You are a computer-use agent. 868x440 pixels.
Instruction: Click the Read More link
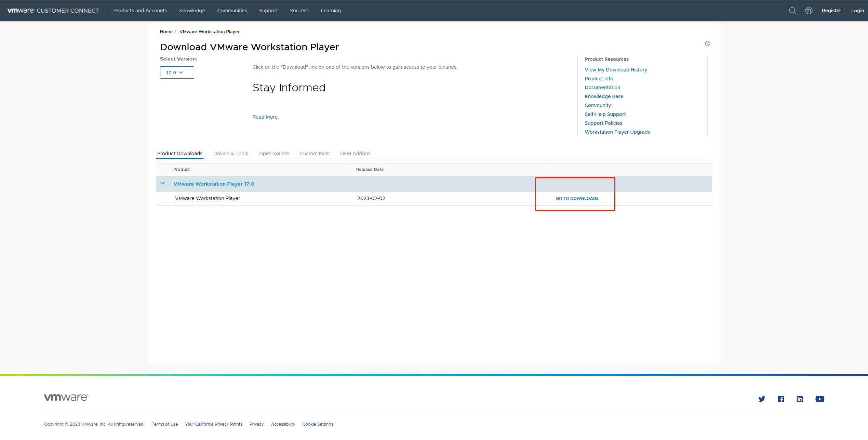[265, 117]
